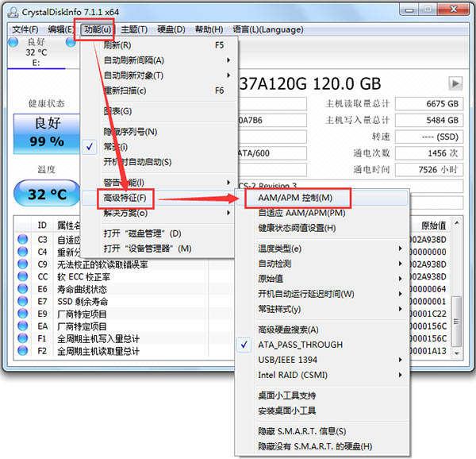The height and width of the screenshot is (459, 476).
Task: Open 图表(G) from the menu
Action: (x=159, y=111)
